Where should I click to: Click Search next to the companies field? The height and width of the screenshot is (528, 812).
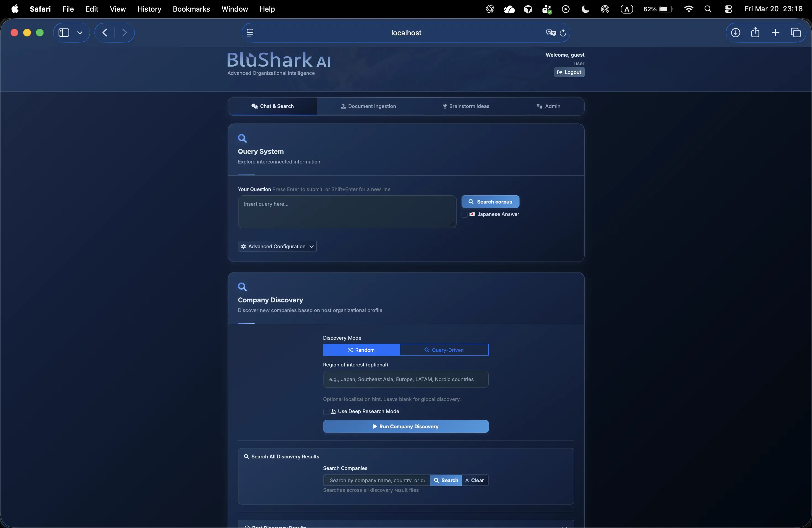coord(446,480)
